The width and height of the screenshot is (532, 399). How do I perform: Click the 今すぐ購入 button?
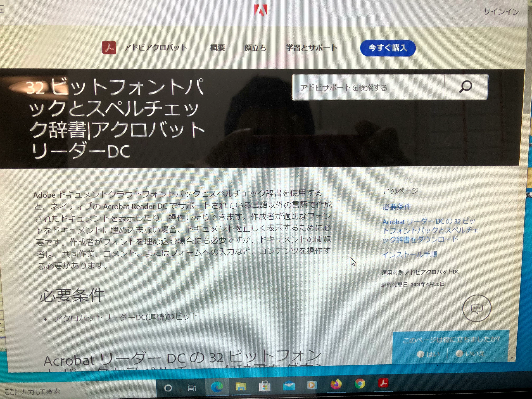pyautogui.click(x=388, y=48)
